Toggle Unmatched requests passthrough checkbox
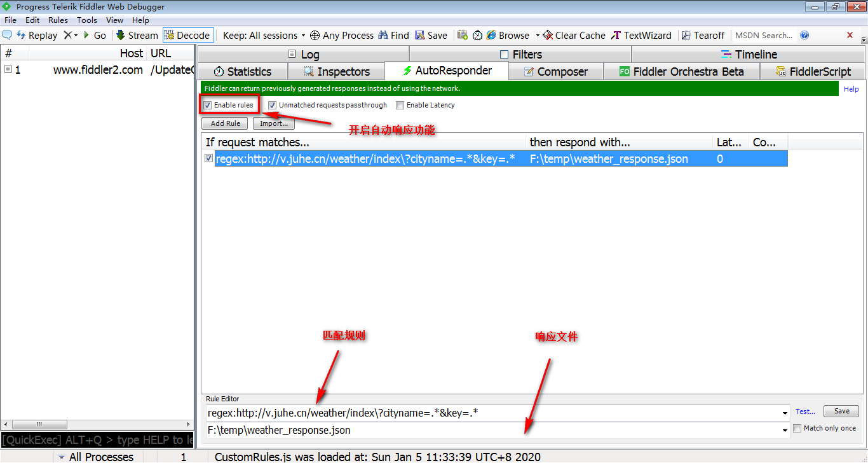Screen dimensions: 868x463 tap(272, 105)
